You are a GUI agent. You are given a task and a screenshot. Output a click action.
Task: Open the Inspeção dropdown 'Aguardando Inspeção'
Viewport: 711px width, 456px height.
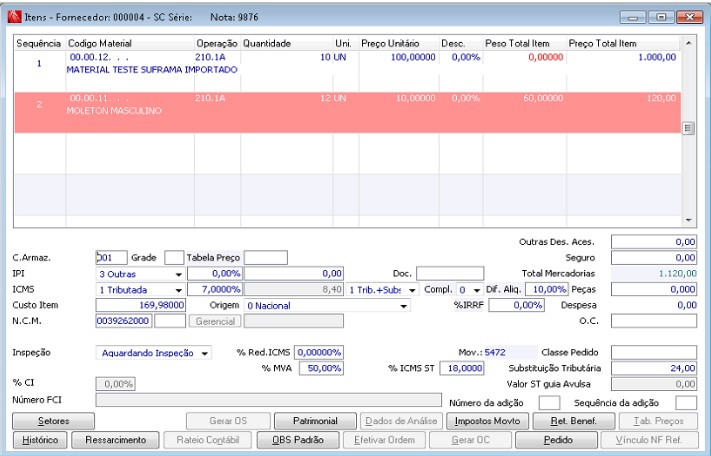tap(153, 353)
